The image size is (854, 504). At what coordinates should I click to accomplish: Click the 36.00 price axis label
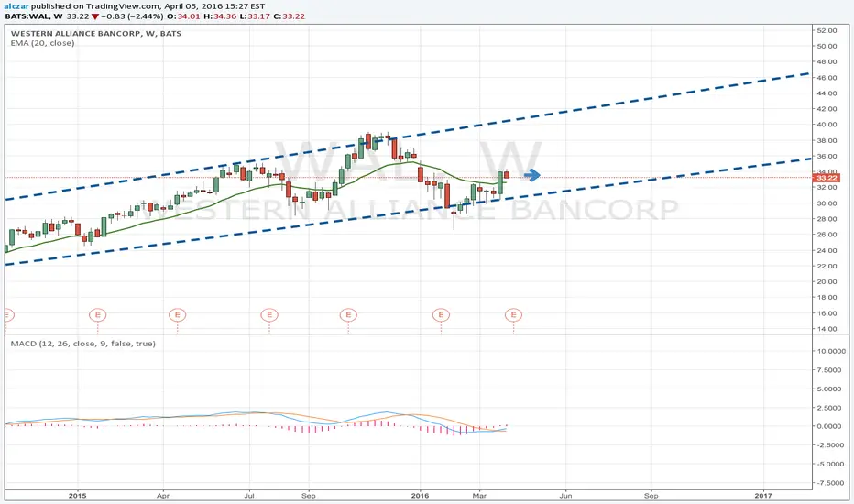click(827, 156)
